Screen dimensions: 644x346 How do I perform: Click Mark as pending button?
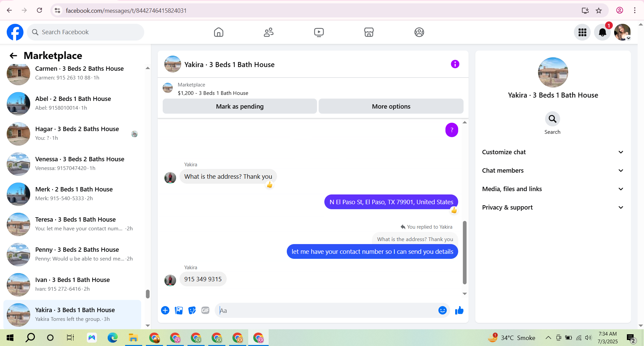(x=240, y=106)
